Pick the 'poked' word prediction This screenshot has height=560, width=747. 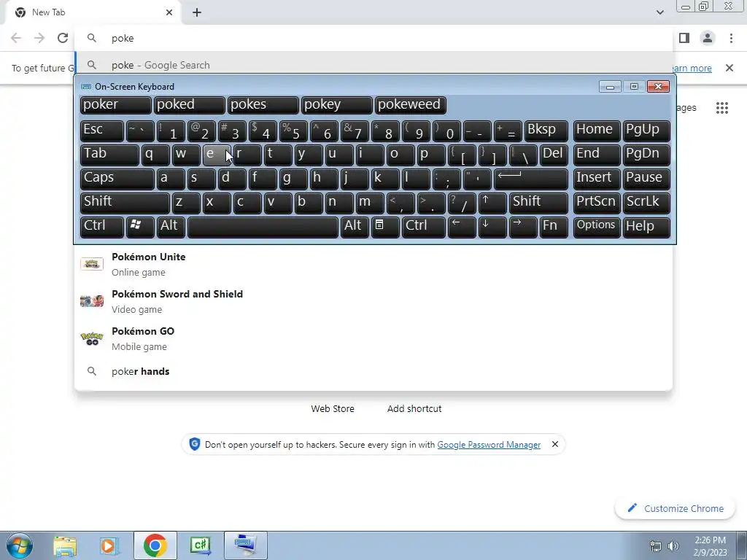pos(189,105)
